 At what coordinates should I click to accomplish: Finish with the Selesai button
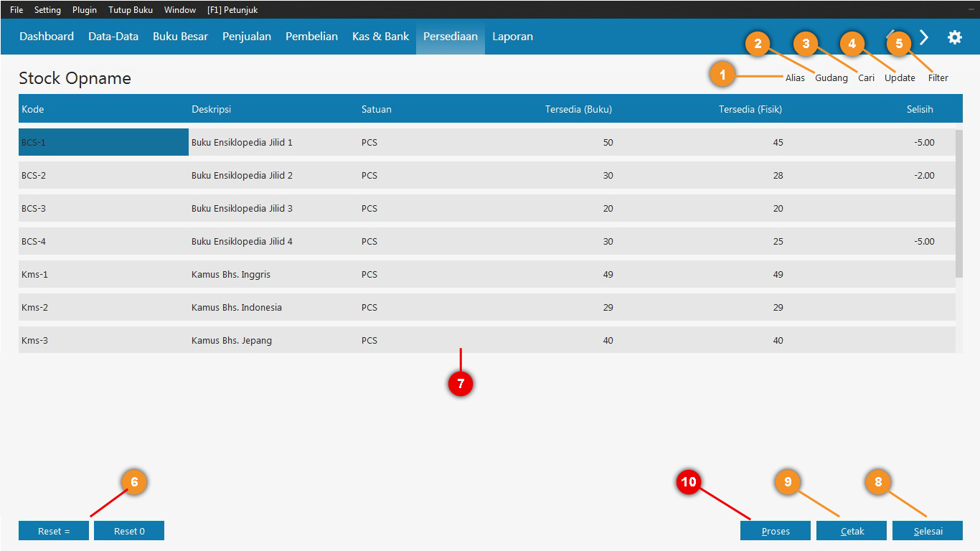click(x=927, y=530)
